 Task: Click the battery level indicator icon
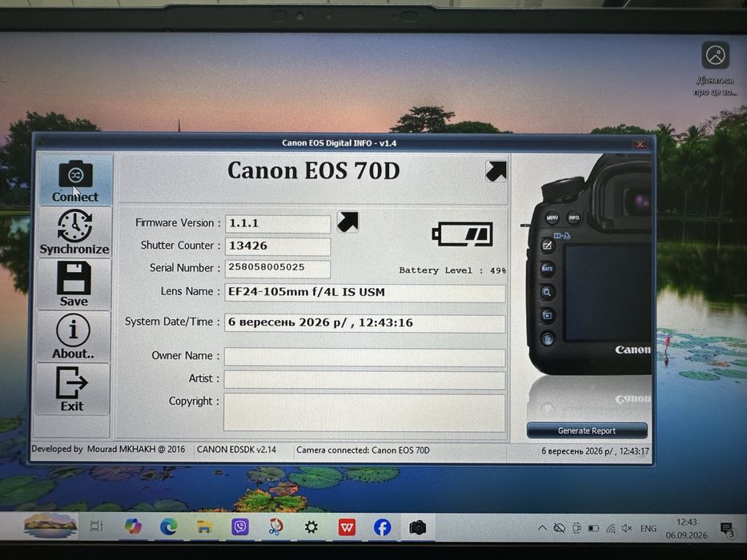coord(462,234)
